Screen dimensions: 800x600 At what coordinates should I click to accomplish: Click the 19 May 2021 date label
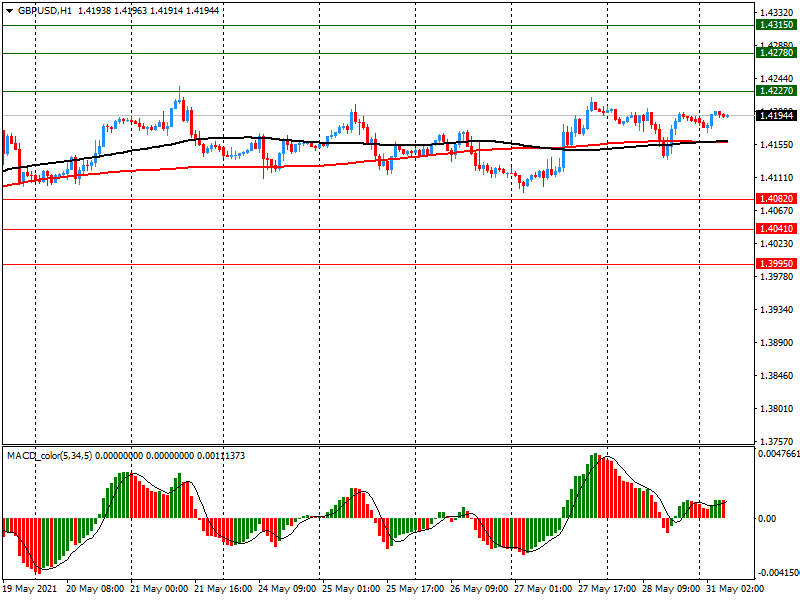[x=31, y=590]
